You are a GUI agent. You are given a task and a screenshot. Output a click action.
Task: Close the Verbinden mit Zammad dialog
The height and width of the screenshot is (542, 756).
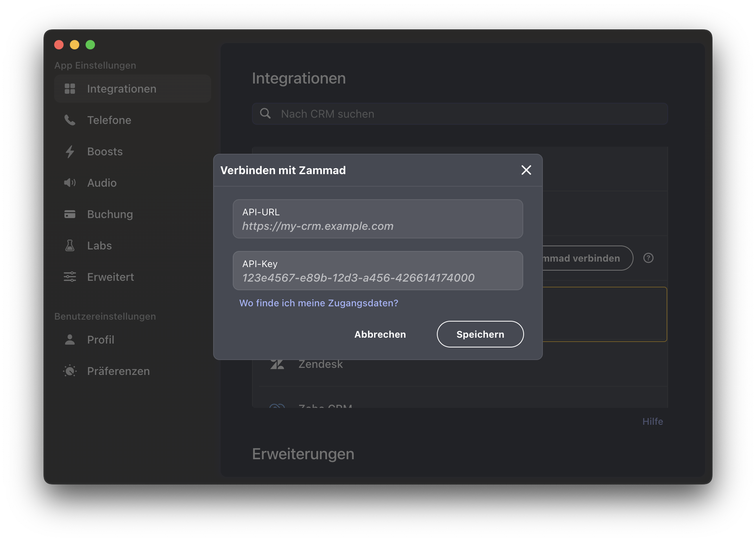pyautogui.click(x=526, y=170)
